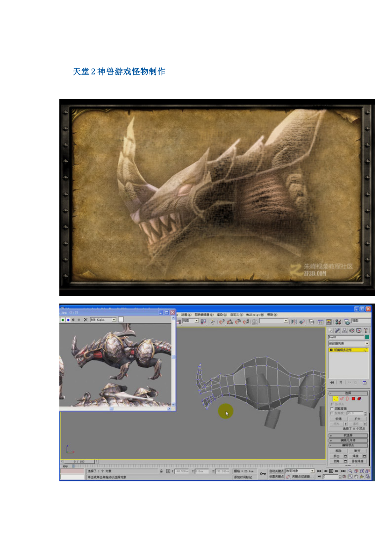Open the Hierarchy panel tab
The image size is (392, 554).
[345, 330]
